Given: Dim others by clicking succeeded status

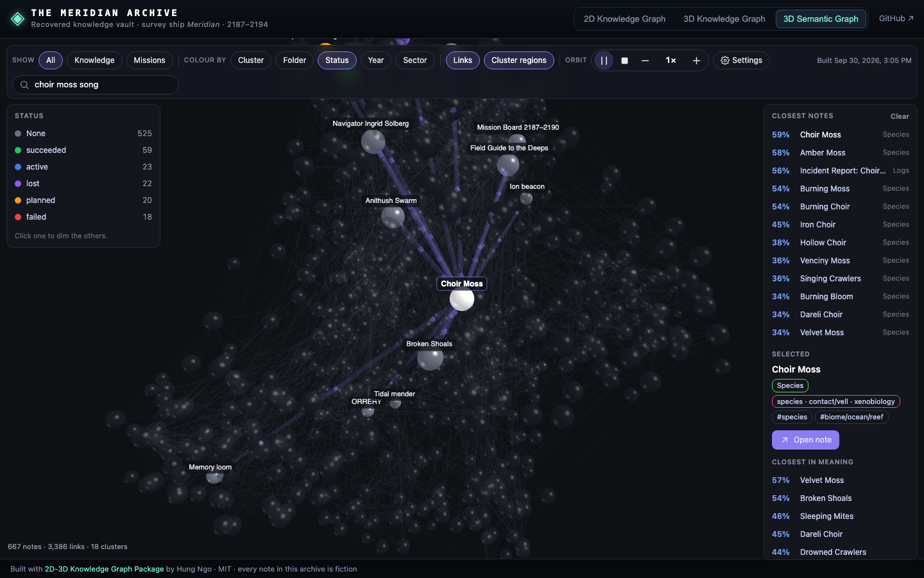Looking at the screenshot, I should [83, 150].
